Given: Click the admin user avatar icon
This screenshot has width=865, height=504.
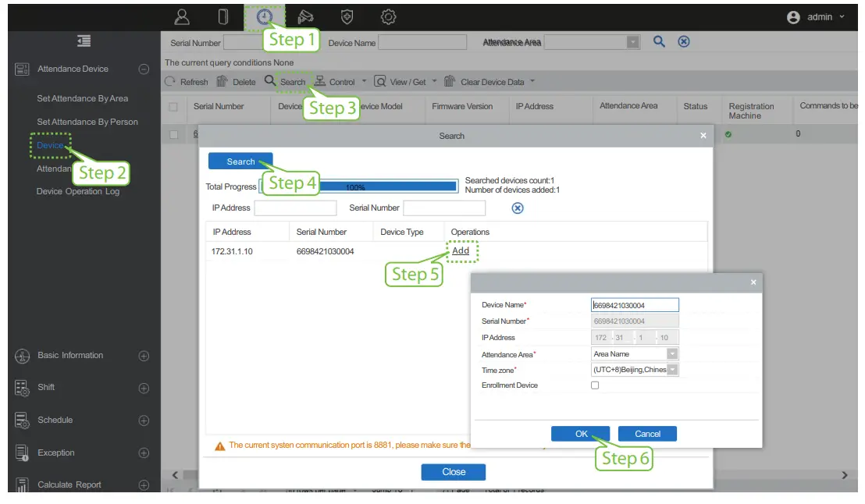Looking at the screenshot, I should pos(793,18).
